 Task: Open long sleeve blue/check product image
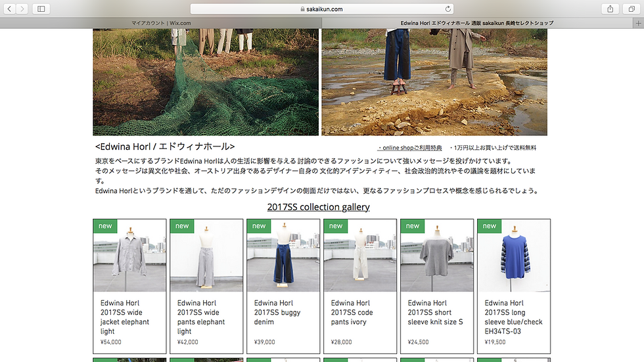click(x=514, y=256)
